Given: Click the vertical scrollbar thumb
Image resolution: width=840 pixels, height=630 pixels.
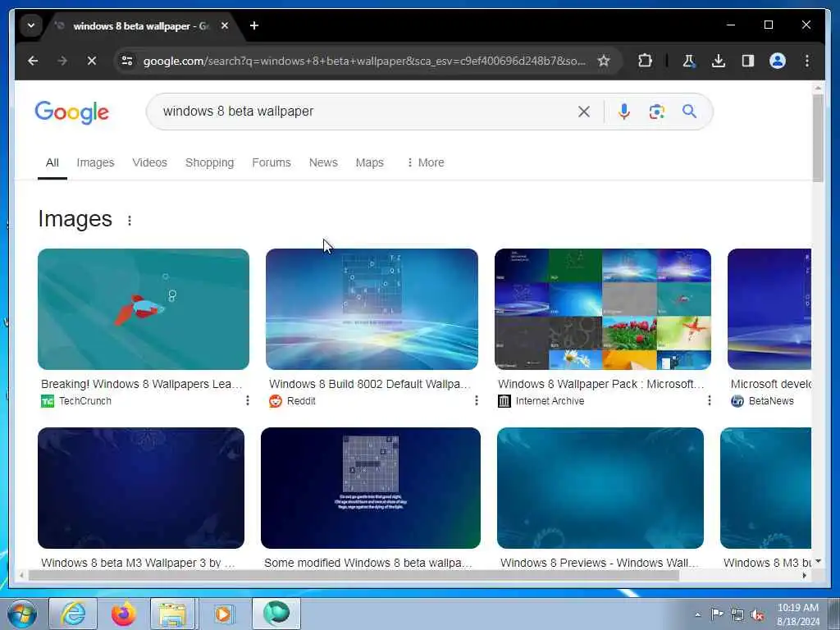Looking at the screenshot, I should tap(818, 138).
